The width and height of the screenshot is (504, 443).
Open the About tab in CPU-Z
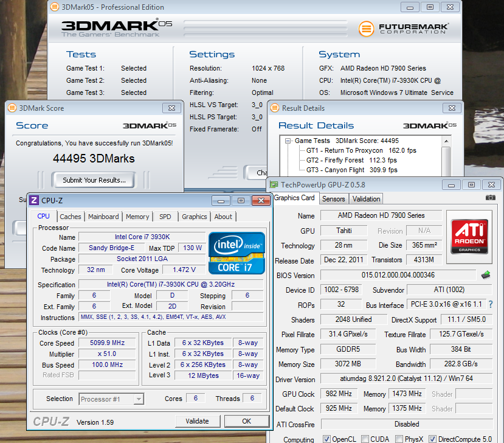[223, 217]
